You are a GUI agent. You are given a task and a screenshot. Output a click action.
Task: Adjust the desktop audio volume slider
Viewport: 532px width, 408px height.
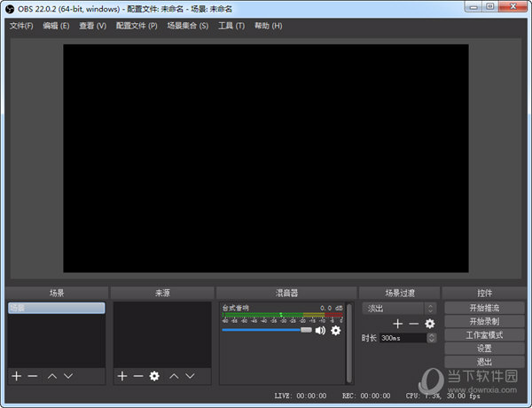click(267, 330)
